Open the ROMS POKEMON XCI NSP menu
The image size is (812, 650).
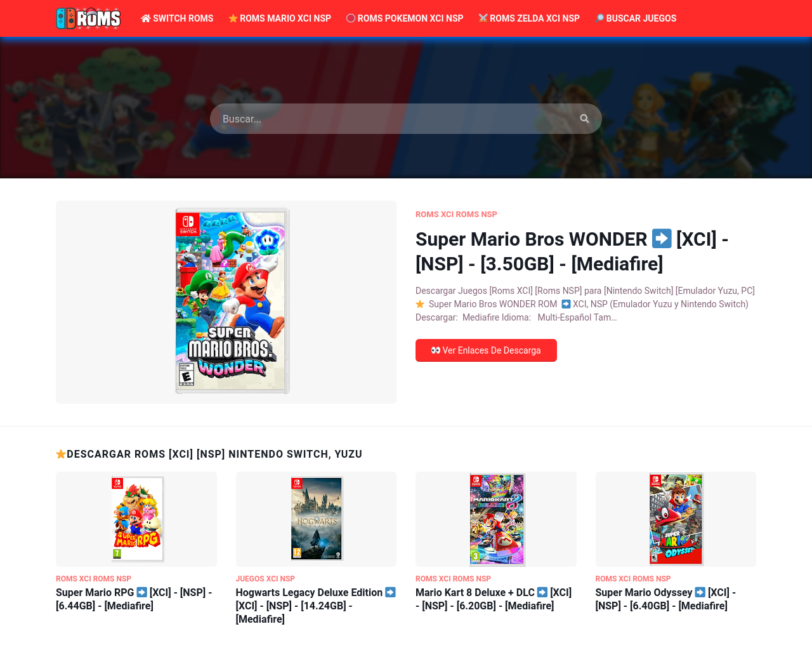tap(405, 18)
